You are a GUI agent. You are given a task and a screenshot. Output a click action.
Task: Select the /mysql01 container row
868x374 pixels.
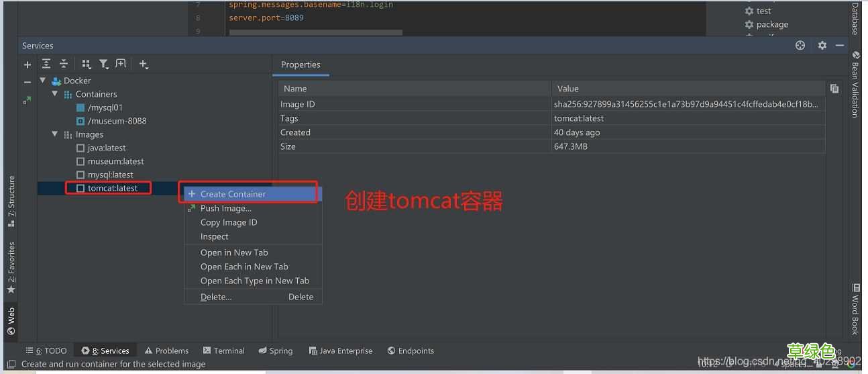pos(154,107)
